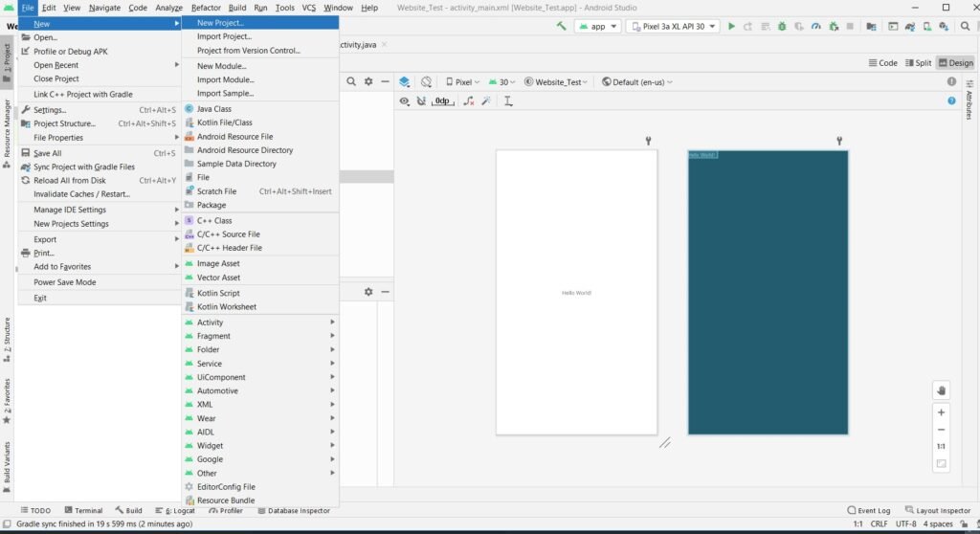Screen dimensions: 980x534
Task: Toggle the view options eye icon
Action: tap(405, 100)
